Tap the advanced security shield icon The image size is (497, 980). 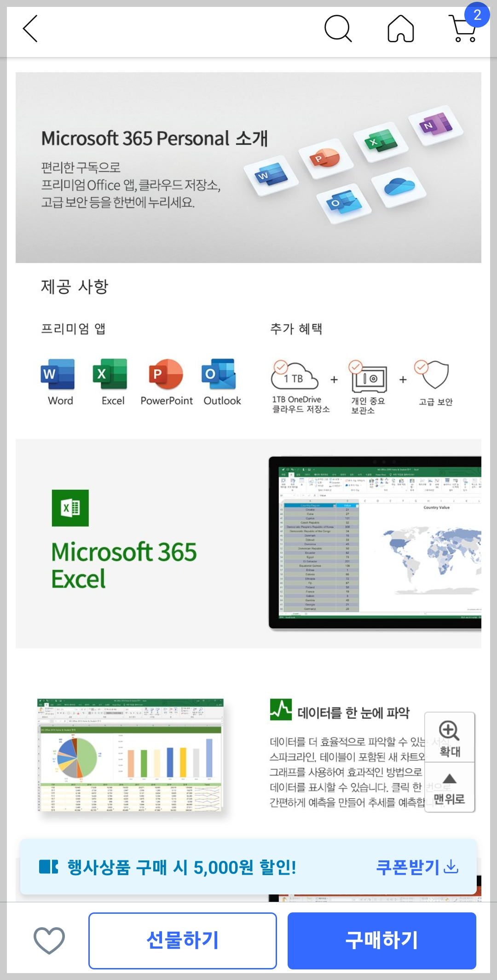click(432, 374)
